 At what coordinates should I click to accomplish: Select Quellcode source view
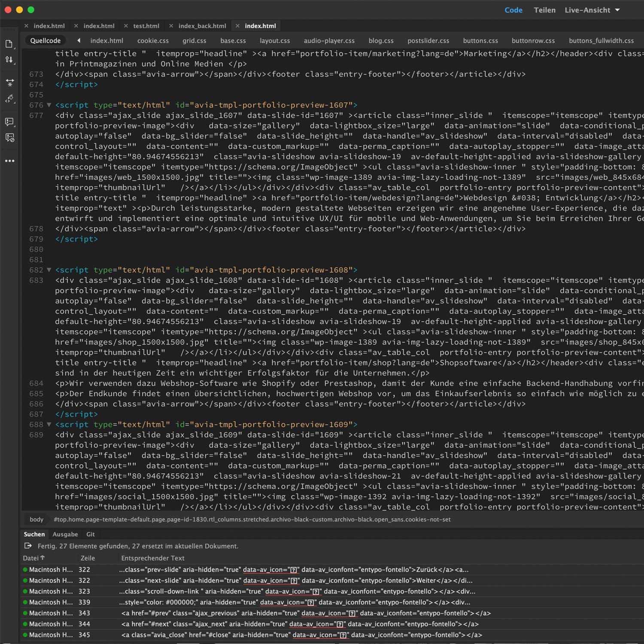tap(45, 40)
